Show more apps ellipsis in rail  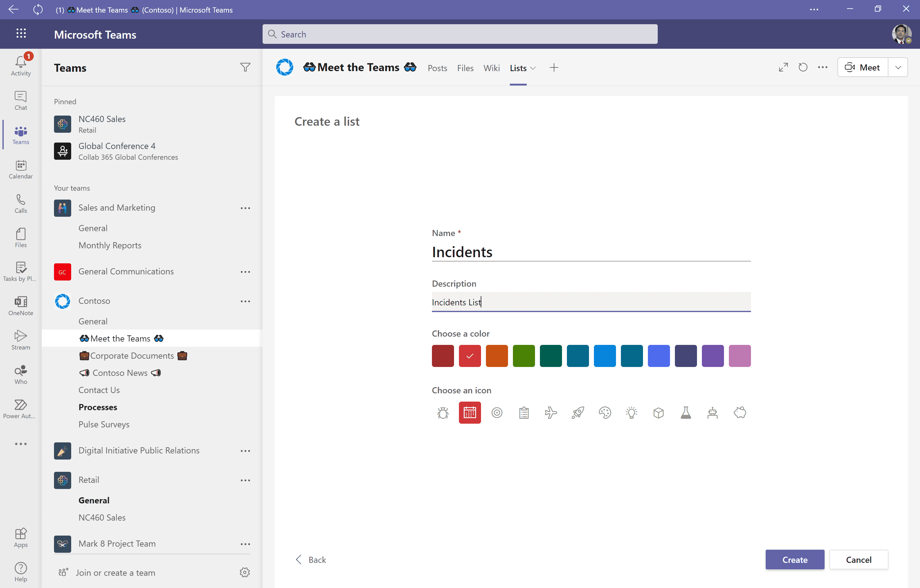pos(21,444)
